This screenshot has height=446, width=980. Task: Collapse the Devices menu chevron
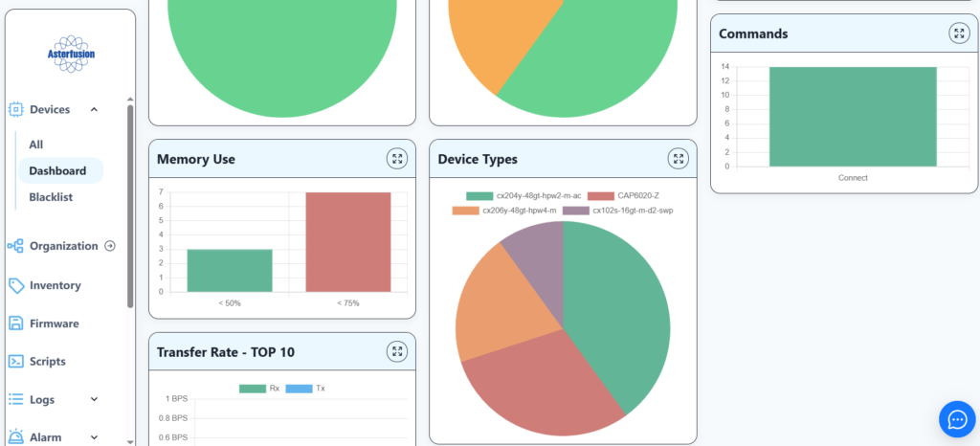tap(94, 110)
